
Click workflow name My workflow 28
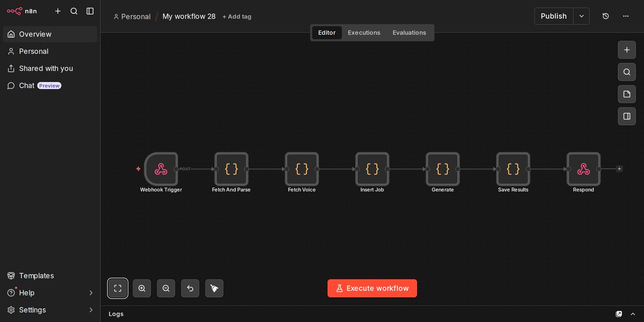pos(189,17)
